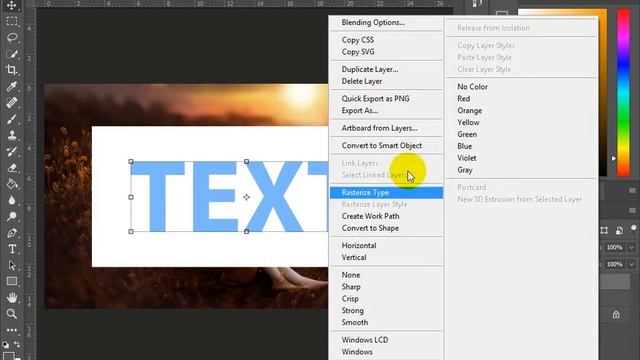Choose Convert to Smart Object

(x=382, y=145)
